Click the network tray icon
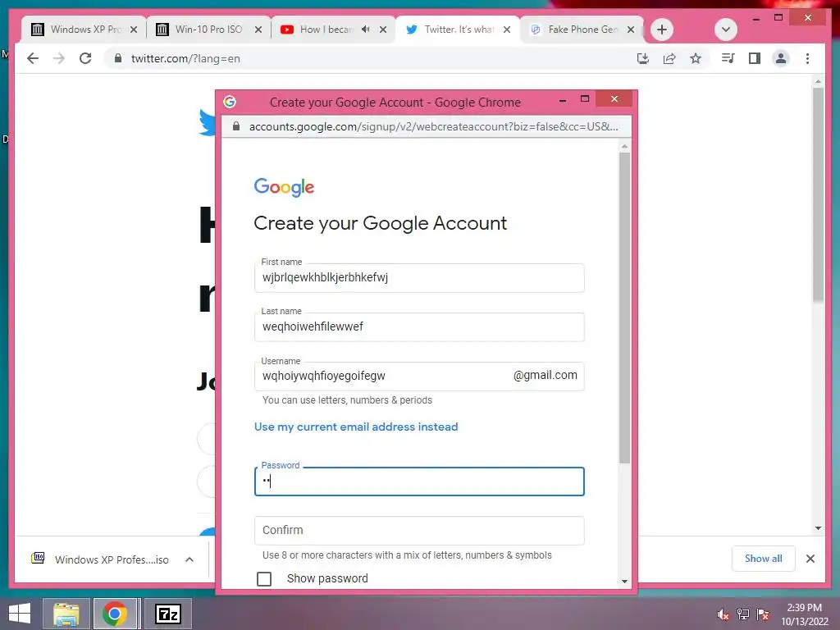840x630 pixels. coord(742,614)
